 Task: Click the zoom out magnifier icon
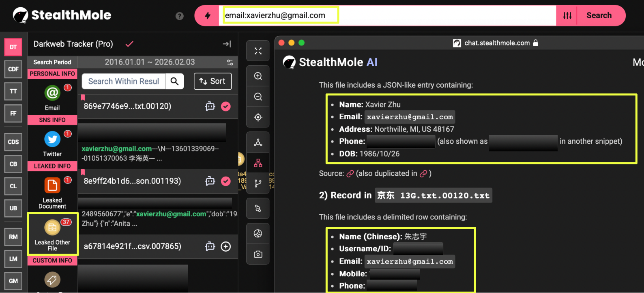click(258, 97)
